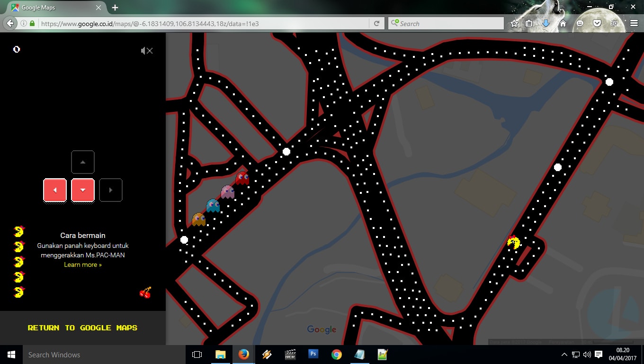Image resolution: width=644 pixels, height=364 pixels.
Task: Open Photoshop from the taskbar
Action: [313, 355]
